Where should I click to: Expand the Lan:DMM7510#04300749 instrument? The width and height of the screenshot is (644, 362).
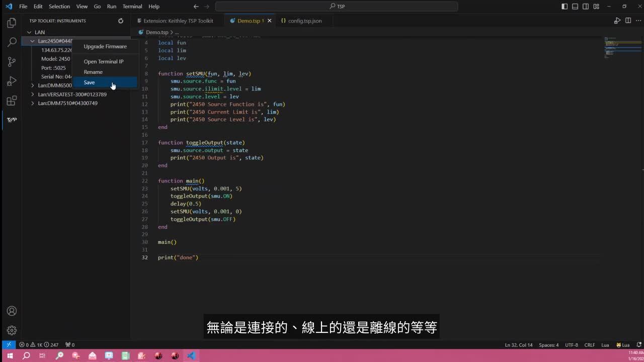click(x=33, y=103)
